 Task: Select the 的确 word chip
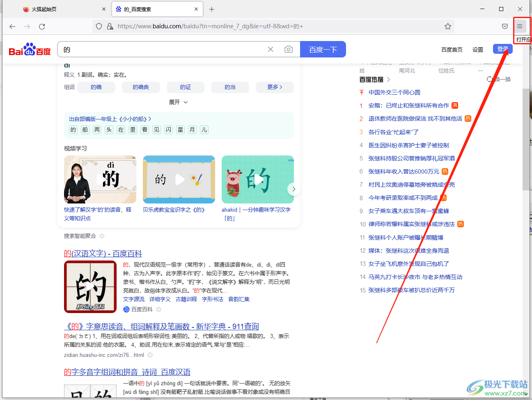(x=96, y=87)
